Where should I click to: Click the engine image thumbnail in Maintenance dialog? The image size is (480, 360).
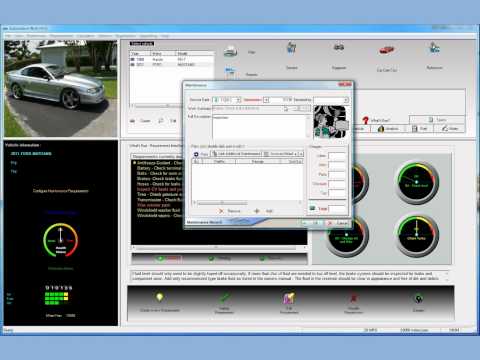click(330, 122)
